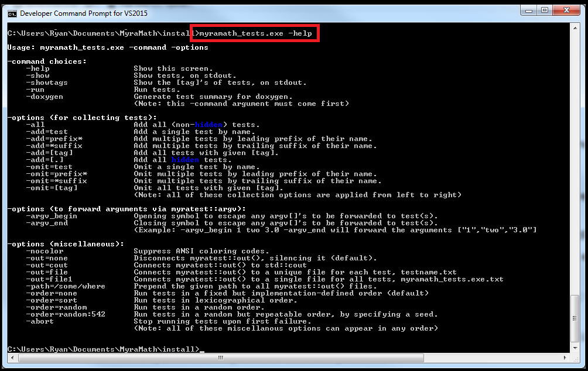Click the '-all' option entry
This screenshot has height=371, width=588.
pos(35,125)
